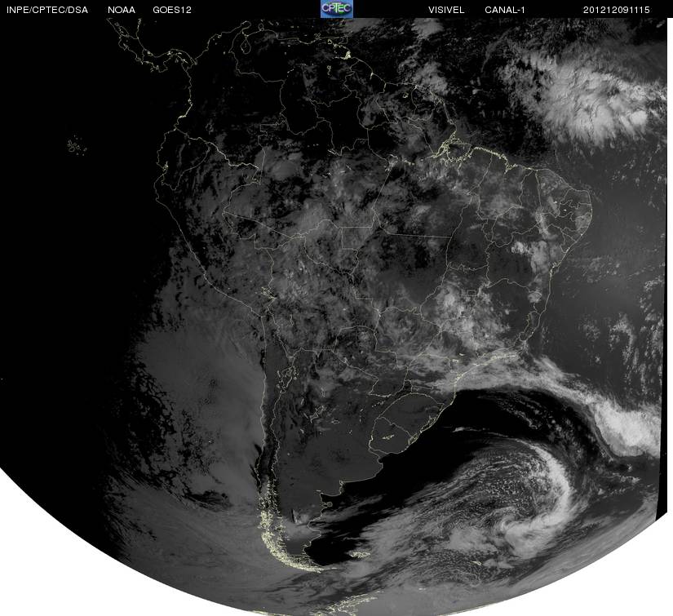The width and height of the screenshot is (673, 616).
Task: Click the GOES12 satellite label
Action: (172, 10)
